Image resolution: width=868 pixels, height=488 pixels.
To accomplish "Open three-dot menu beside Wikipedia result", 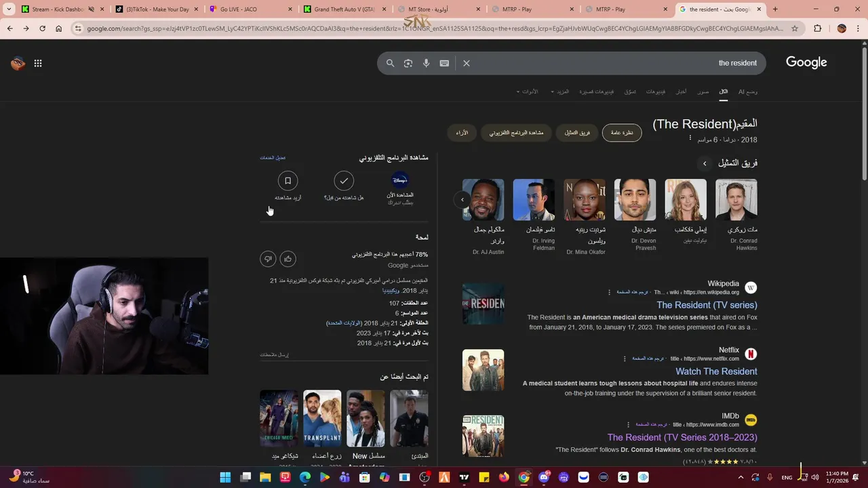I will pyautogui.click(x=609, y=292).
